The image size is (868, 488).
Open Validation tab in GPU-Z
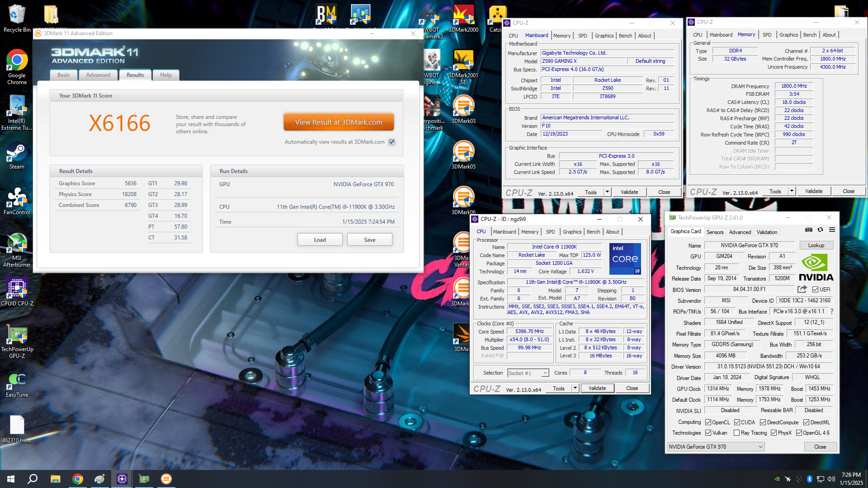[x=767, y=232]
